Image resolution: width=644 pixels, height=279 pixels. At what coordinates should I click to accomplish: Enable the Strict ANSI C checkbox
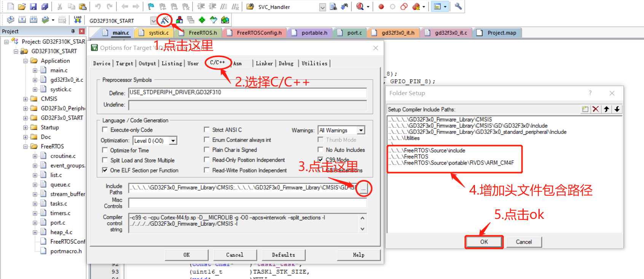point(207,130)
